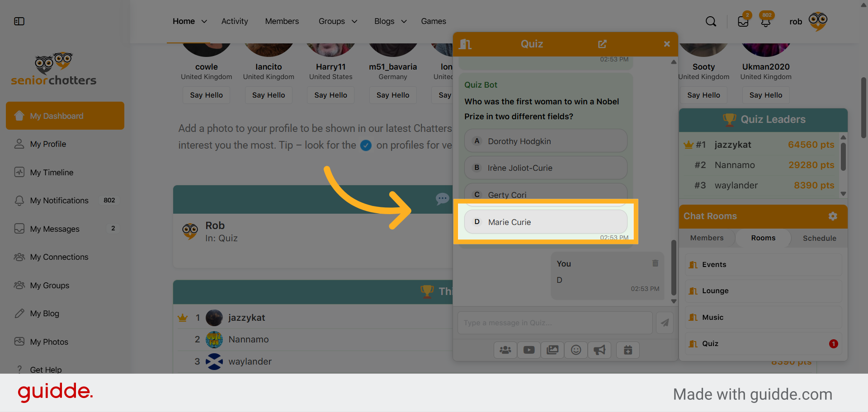Click the verified checkmark badge icon
868x412 pixels.
tap(366, 145)
